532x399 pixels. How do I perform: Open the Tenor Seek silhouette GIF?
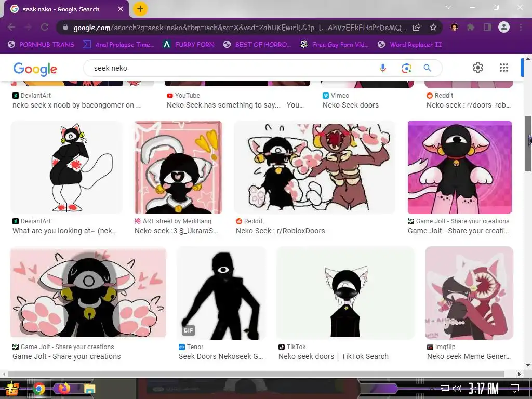221,293
